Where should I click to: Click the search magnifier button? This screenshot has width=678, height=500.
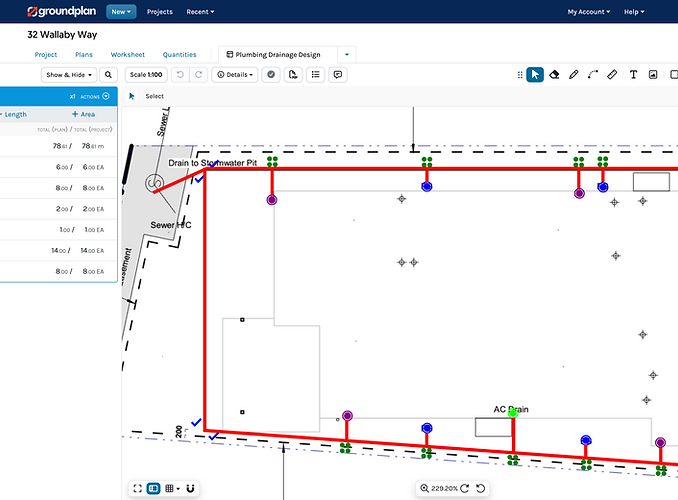tap(108, 75)
